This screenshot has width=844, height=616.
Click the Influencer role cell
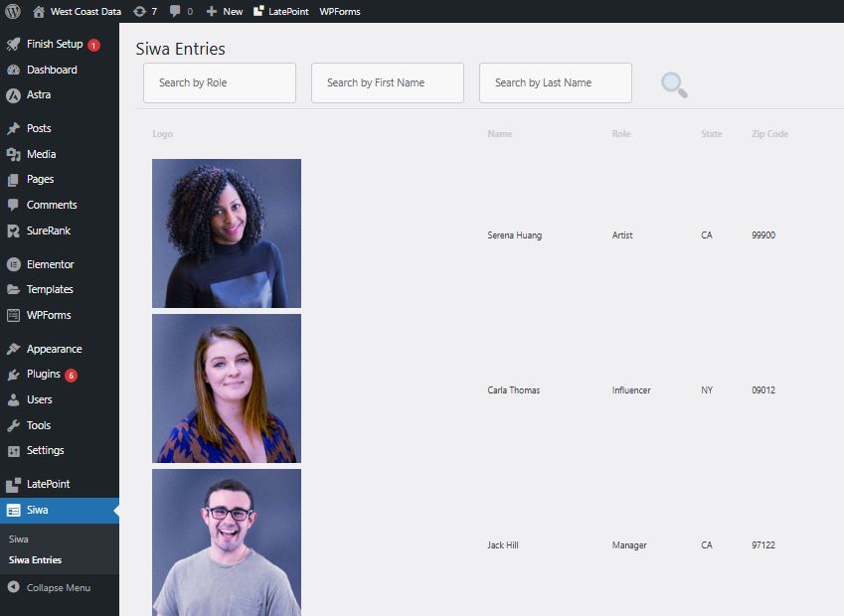click(x=631, y=390)
